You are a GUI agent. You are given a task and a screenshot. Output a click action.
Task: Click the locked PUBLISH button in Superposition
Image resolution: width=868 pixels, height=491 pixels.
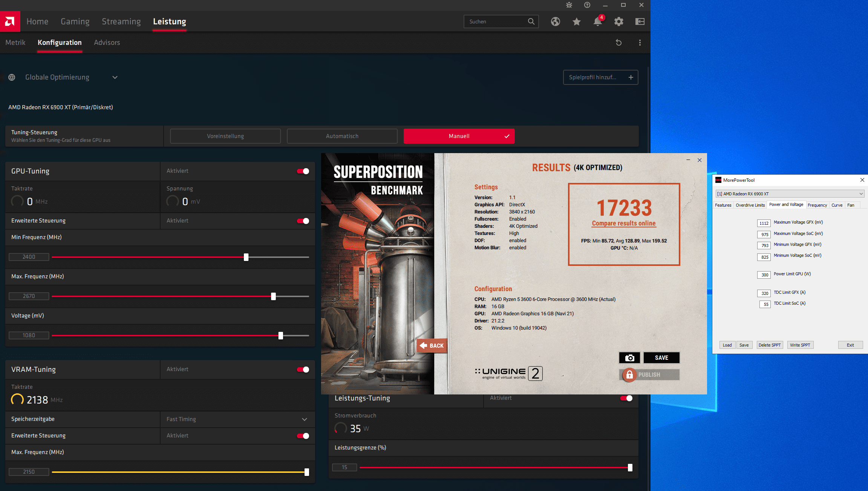click(649, 374)
